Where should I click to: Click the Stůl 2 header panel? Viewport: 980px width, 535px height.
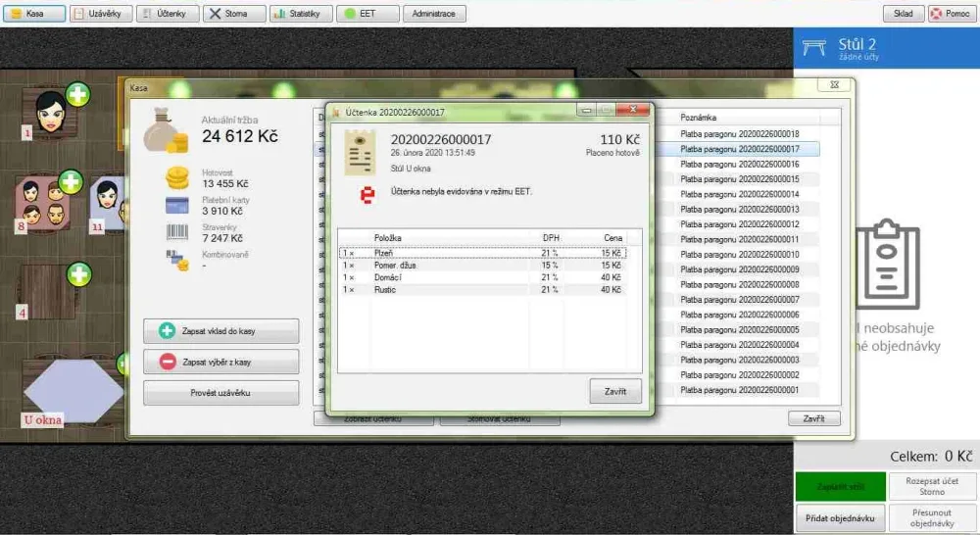coord(886,48)
